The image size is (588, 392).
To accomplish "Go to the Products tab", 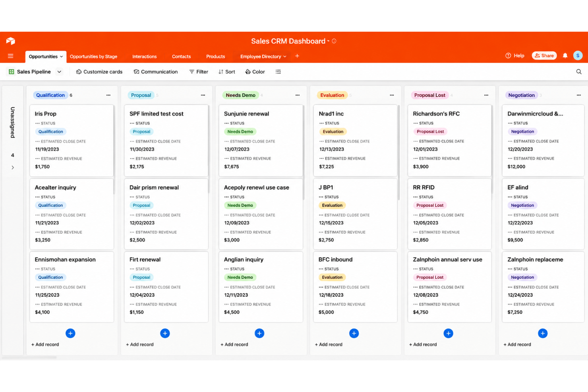I will click(x=215, y=56).
